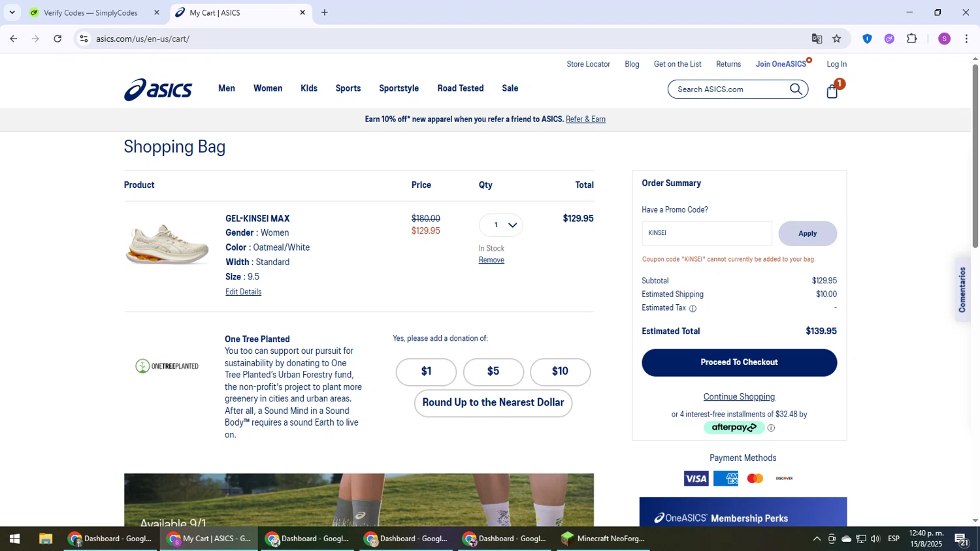Image resolution: width=980 pixels, height=551 pixels.
Task: Open the Road Tested menu
Action: (461, 88)
